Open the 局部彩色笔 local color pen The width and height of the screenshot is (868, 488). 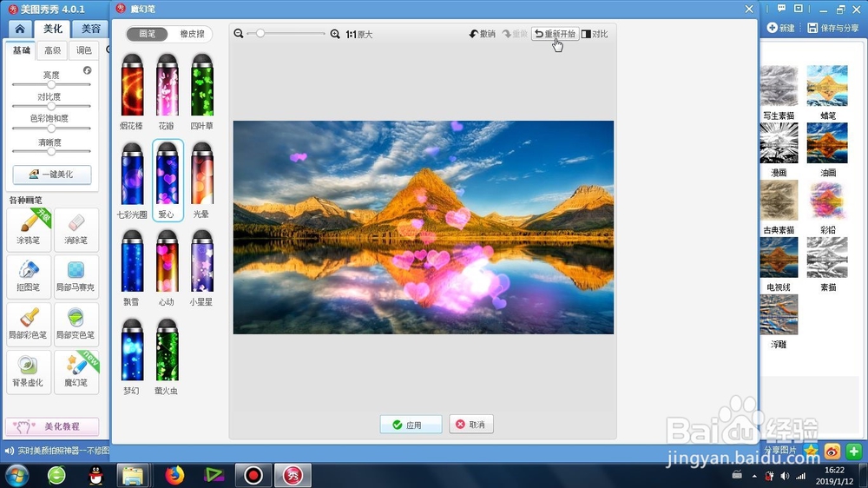pos(29,324)
